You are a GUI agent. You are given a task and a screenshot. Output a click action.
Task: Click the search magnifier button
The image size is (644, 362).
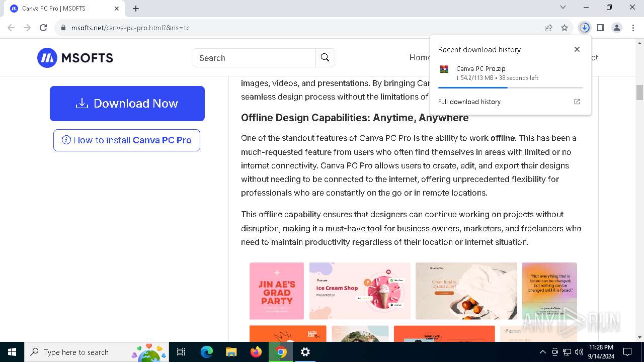point(325,58)
